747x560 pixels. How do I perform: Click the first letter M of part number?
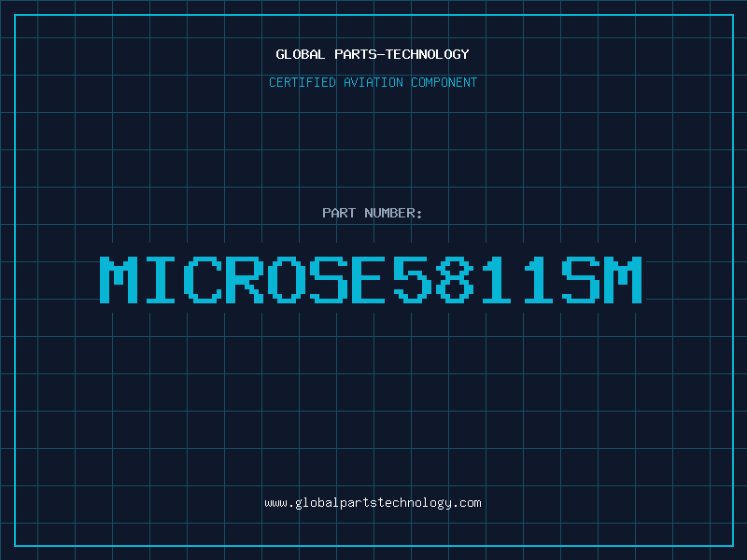[119, 279]
